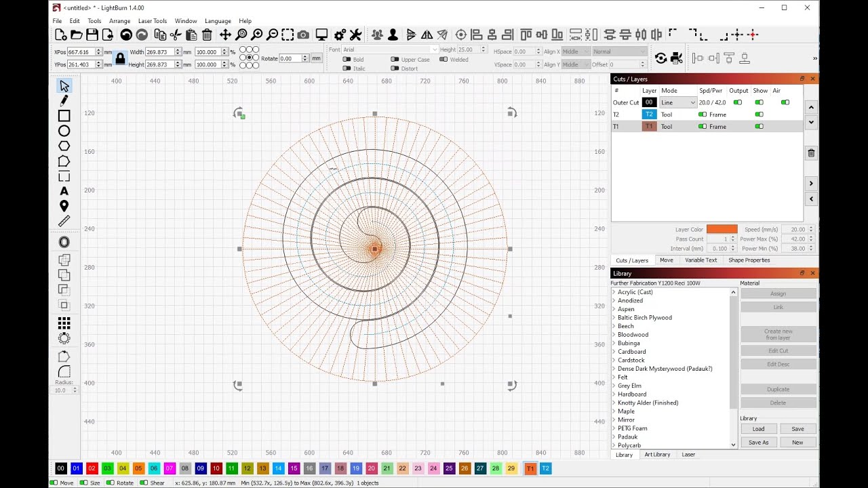This screenshot has height=488, width=868.
Task: Open a file using the folder icon
Action: [x=77, y=35]
